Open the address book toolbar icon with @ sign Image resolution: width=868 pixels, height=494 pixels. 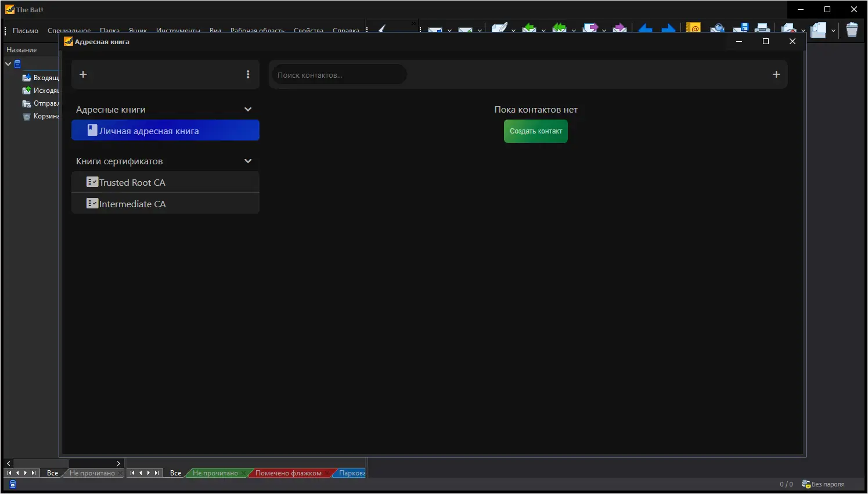click(x=693, y=27)
